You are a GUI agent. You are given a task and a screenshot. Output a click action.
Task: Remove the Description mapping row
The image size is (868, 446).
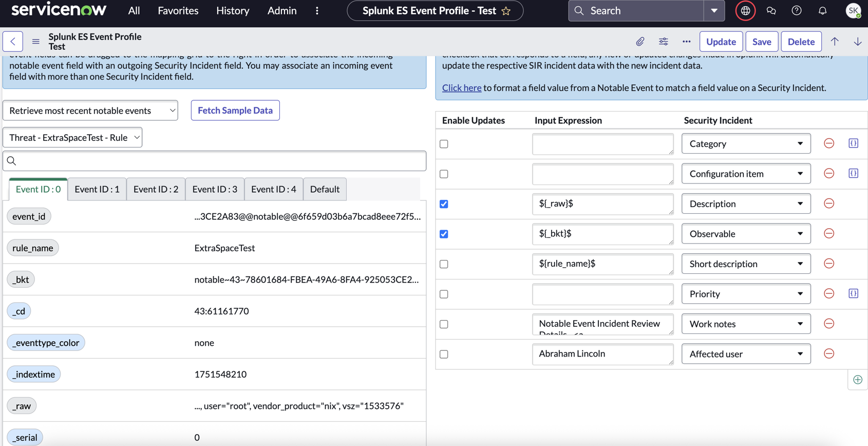[x=829, y=203]
